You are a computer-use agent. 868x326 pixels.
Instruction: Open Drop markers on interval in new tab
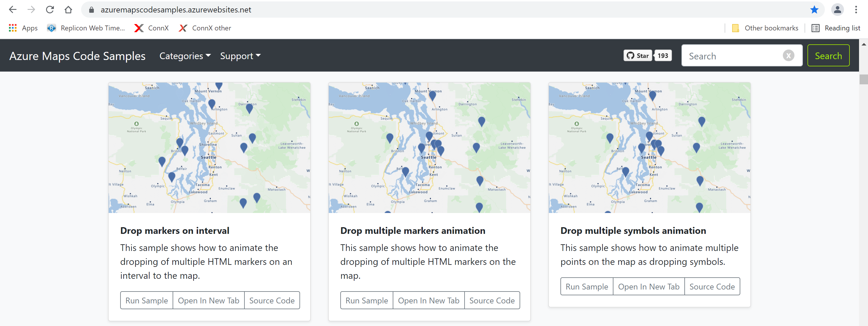(x=209, y=300)
